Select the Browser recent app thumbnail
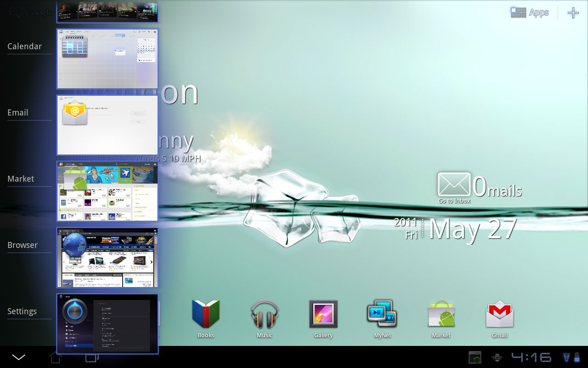The image size is (588, 368). coord(107,258)
